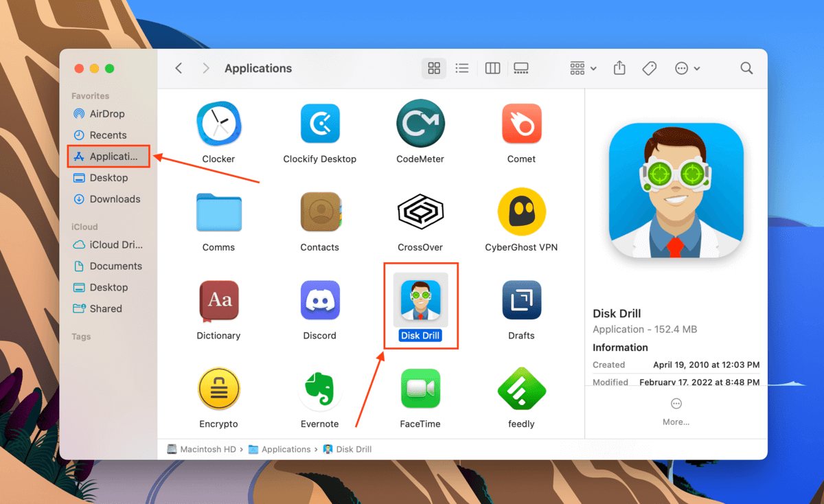Click Disk Drill in the path bar
The height and width of the screenshot is (504, 824).
(347, 449)
